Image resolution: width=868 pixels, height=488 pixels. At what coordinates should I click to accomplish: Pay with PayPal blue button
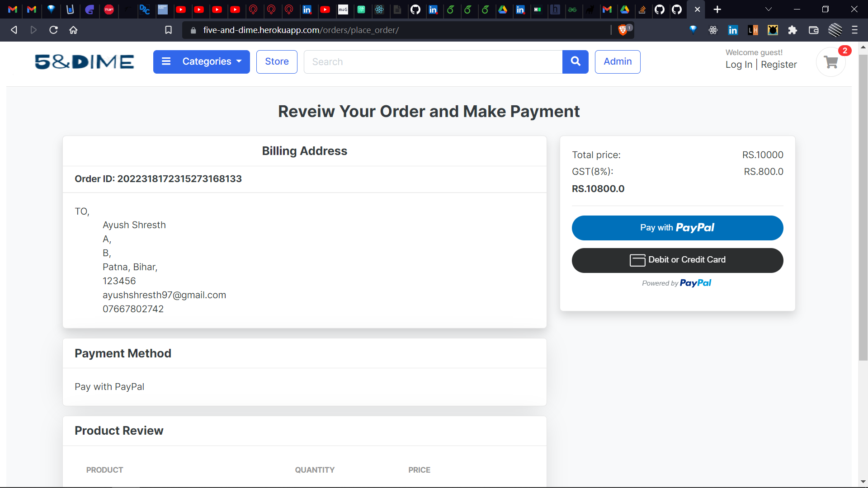tap(677, 228)
